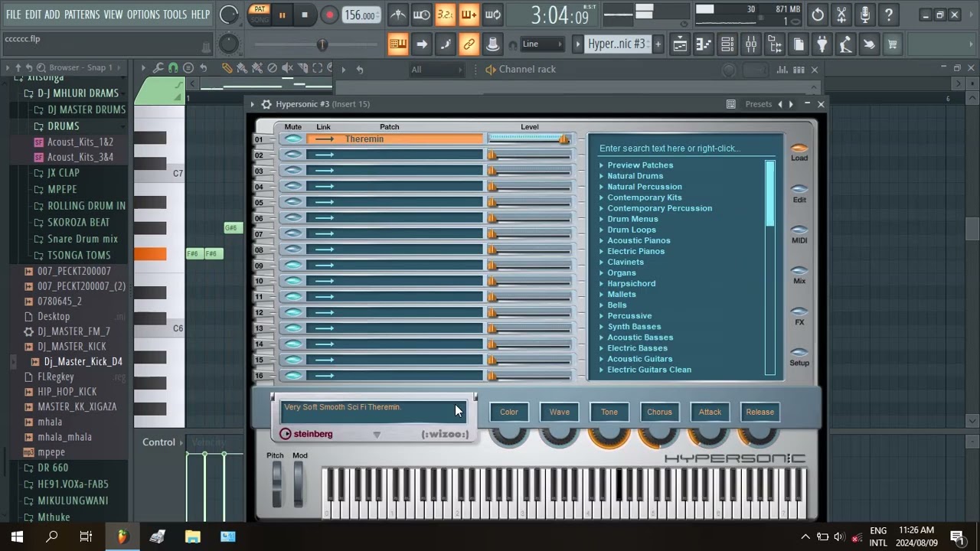Click the Chorus knob label button

[659, 412]
